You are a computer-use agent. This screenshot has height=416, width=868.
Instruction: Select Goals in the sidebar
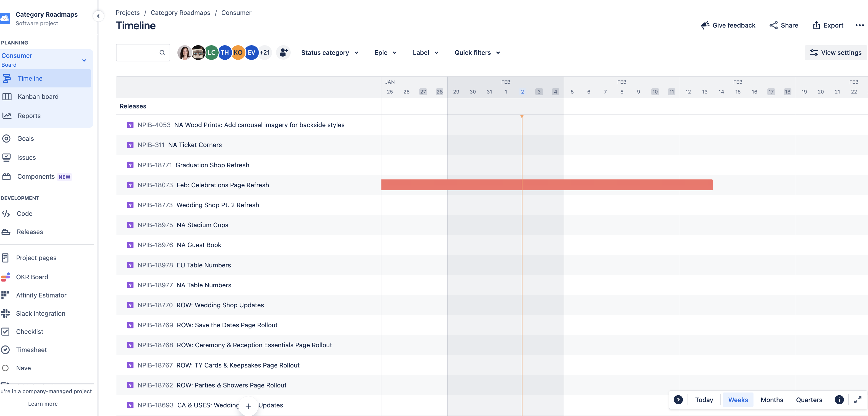coord(26,138)
